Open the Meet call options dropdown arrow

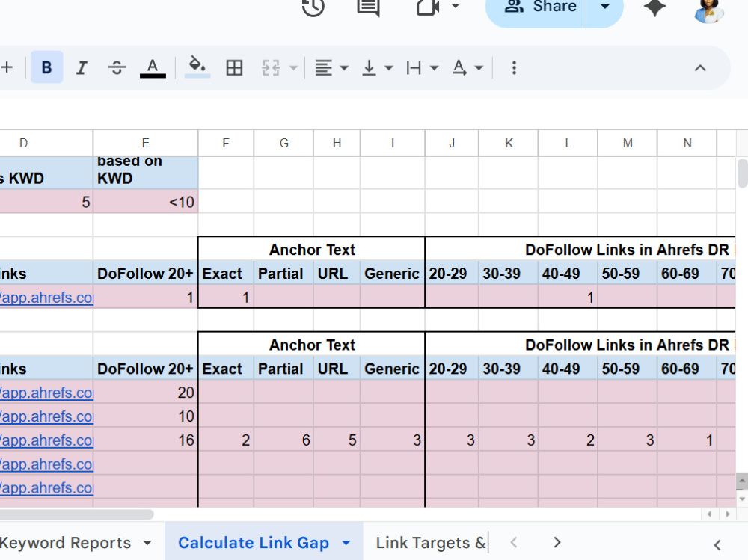(x=456, y=6)
